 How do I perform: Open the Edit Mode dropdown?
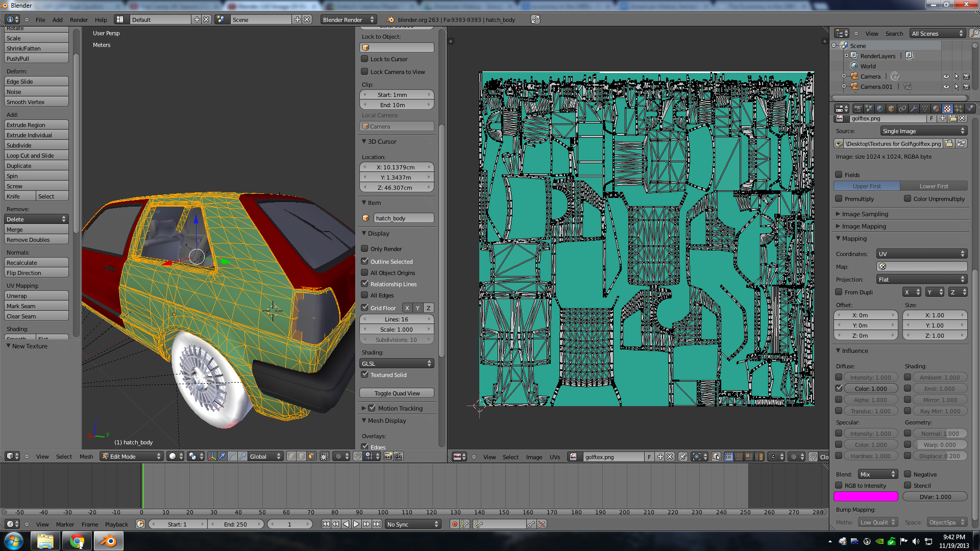click(x=132, y=456)
